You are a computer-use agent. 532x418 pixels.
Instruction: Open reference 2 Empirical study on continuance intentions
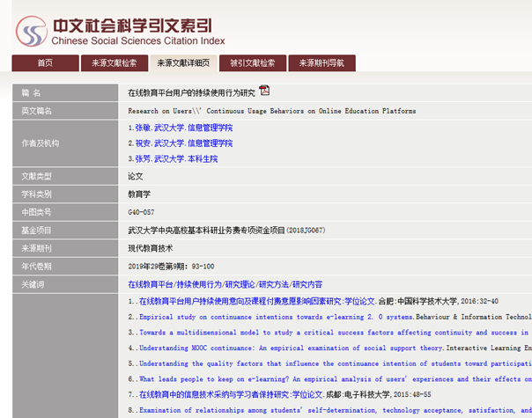(277, 317)
